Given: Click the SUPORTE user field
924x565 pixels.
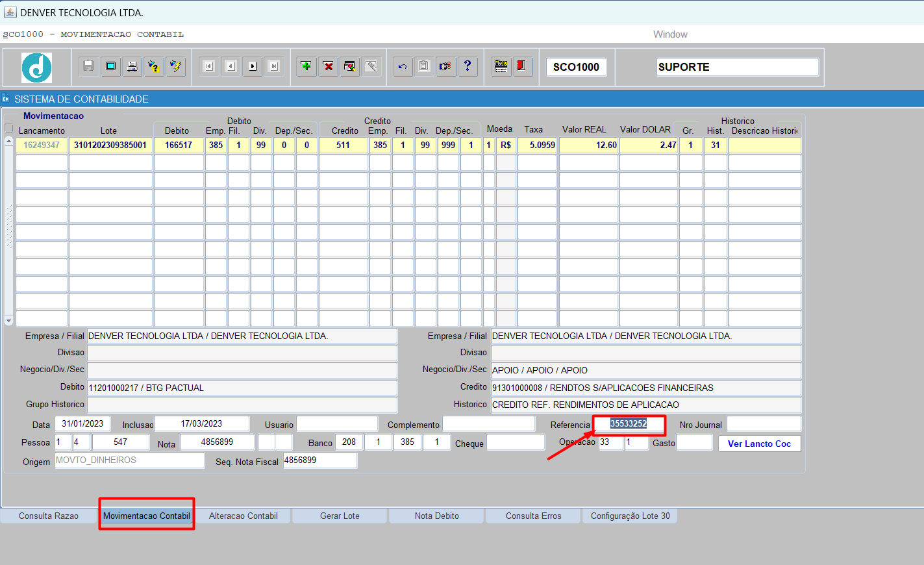Looking at the screenshot, I should pyautogui.click(x=738, y=67).
